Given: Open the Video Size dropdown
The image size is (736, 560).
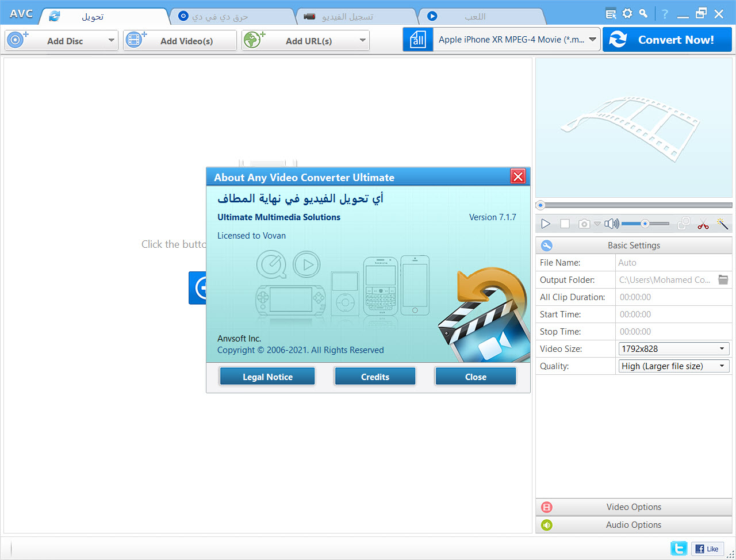Looking at the screenshot, I should 674,349.
